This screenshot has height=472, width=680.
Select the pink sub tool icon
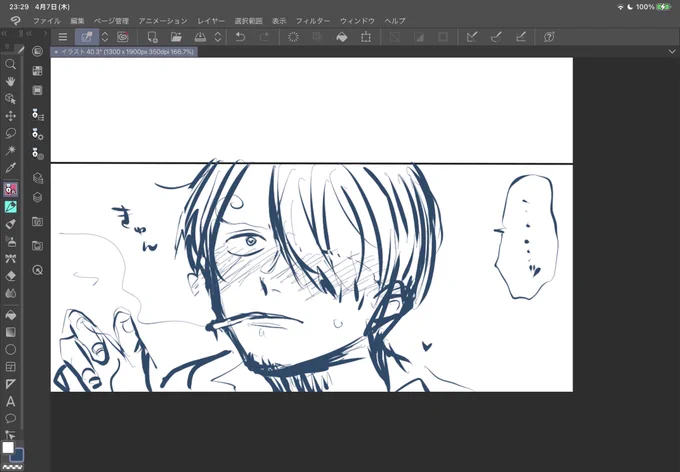point(10,189)
